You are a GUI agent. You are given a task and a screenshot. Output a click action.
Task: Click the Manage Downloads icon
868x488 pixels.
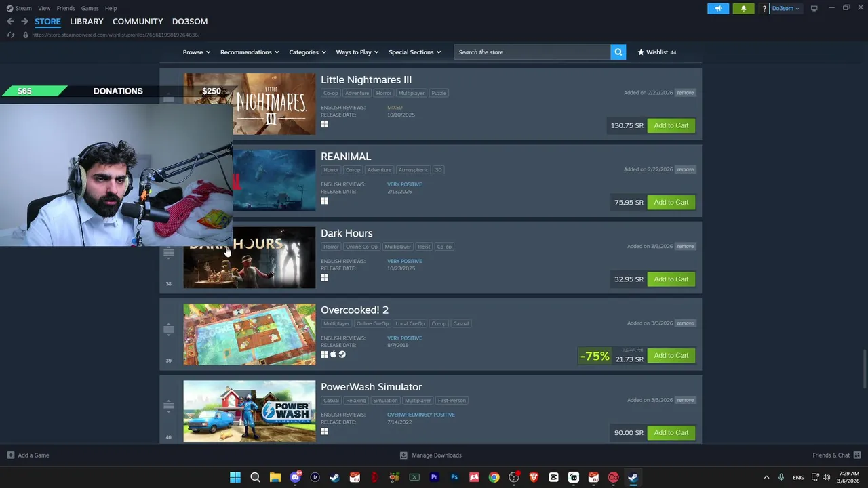coord(403,455)
